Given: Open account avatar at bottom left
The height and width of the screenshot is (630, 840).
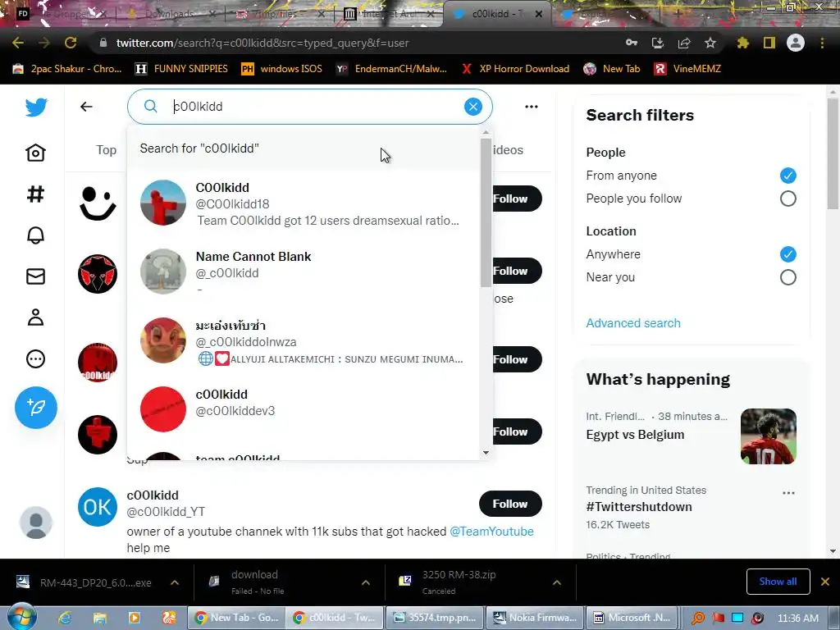Looking at the screenshot, I should coord(36,523).
